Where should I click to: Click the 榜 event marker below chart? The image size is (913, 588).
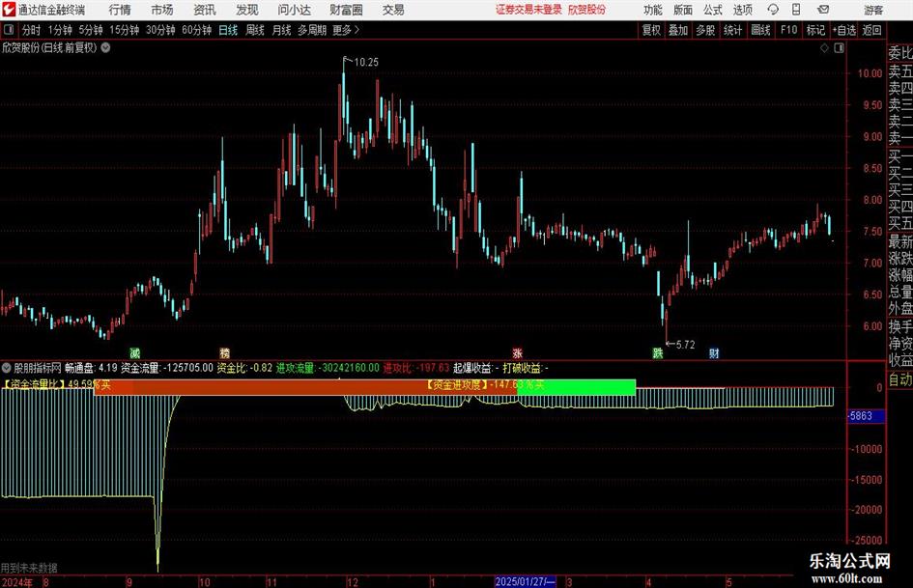coord(225,352)
